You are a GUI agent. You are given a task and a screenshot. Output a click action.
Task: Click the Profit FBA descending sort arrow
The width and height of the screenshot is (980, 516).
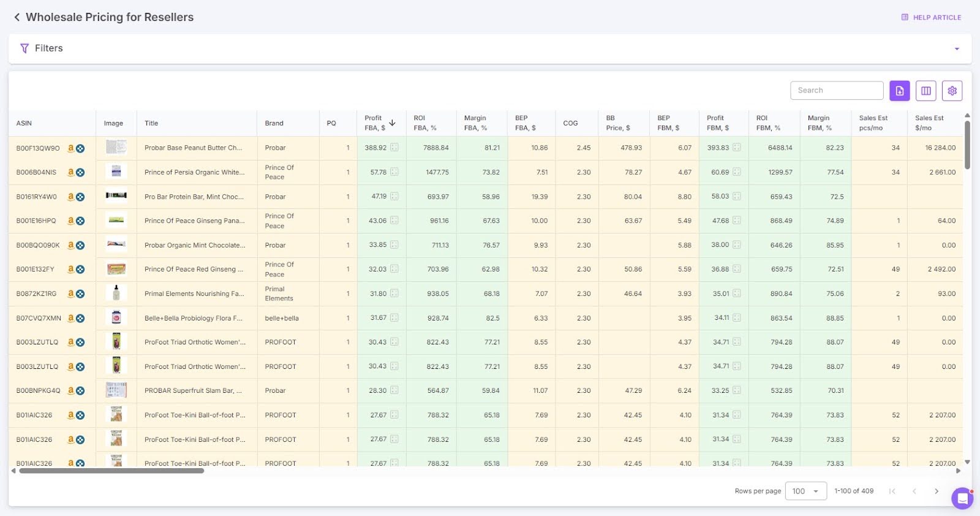392,123
